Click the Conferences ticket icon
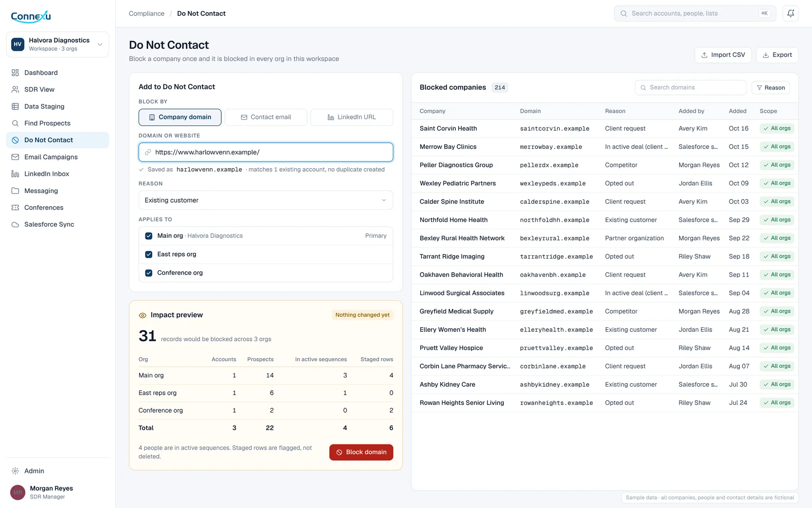812x508 pixels. [15, 207]
